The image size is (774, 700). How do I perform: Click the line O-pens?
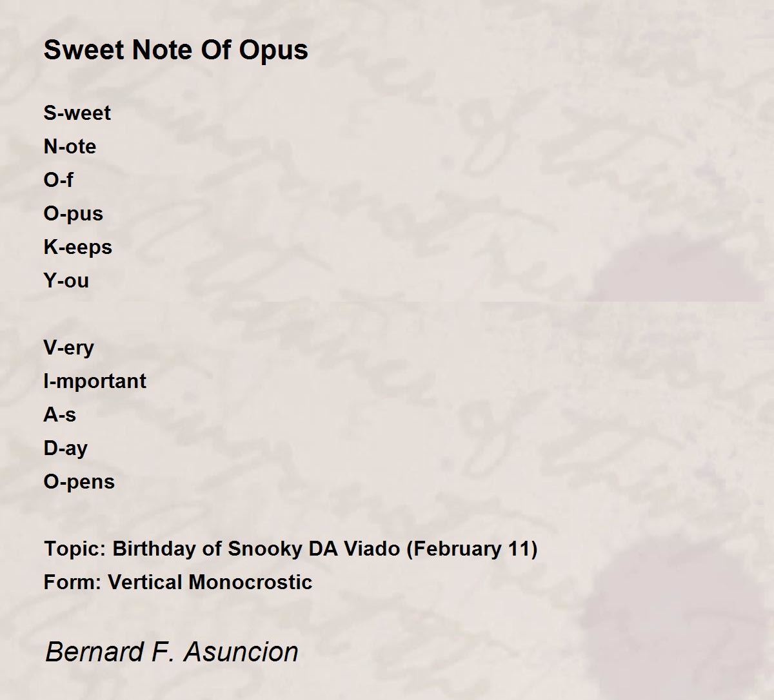(x=79, y=482)
